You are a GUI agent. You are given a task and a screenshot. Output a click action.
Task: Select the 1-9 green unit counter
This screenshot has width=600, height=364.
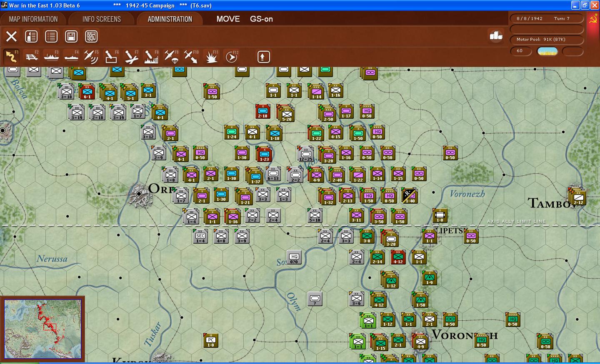point(430,278)
